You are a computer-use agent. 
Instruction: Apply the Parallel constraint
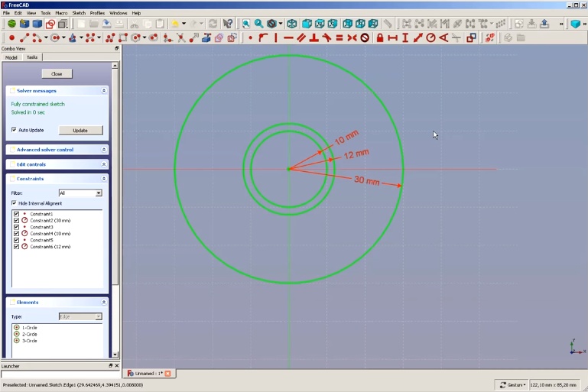click(301, 38)
